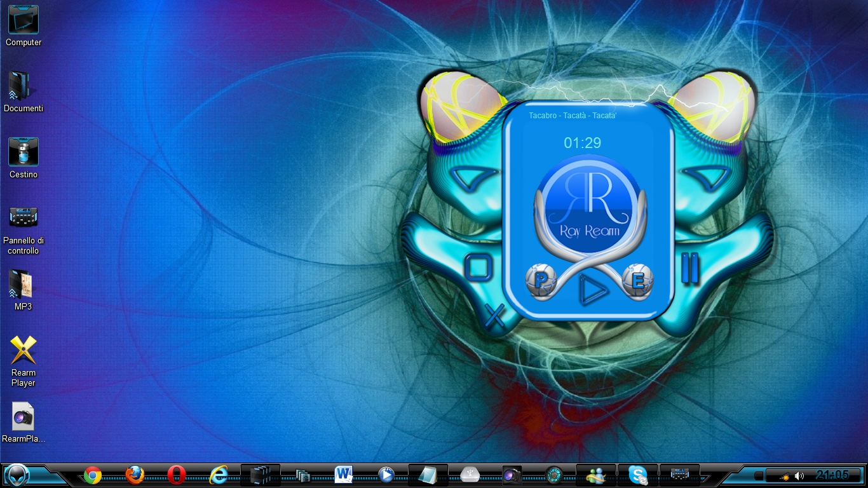
Task: Open the dark folder library taskbar icon
Action: (261, 475)
